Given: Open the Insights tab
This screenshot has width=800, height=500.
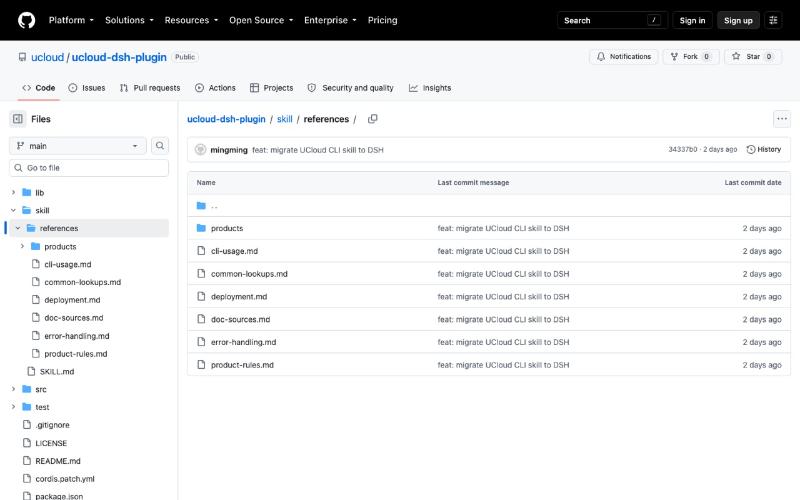Looking at the screenshot, I should pos(430,88).
